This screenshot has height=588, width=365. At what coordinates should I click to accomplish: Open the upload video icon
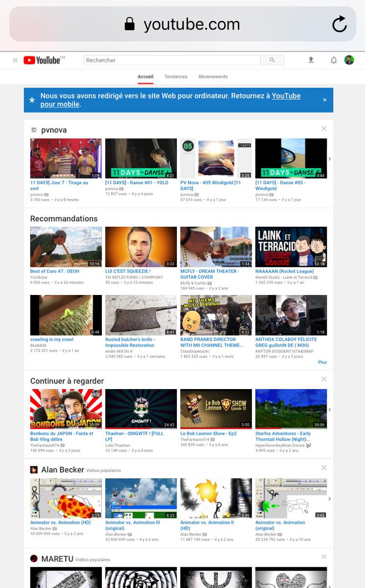pos(311,60)
